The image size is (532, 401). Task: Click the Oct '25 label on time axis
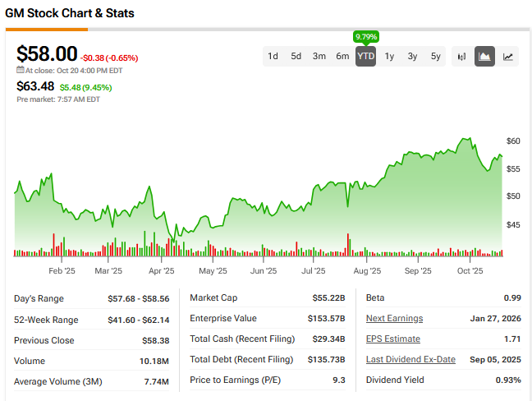coord(469,270)
